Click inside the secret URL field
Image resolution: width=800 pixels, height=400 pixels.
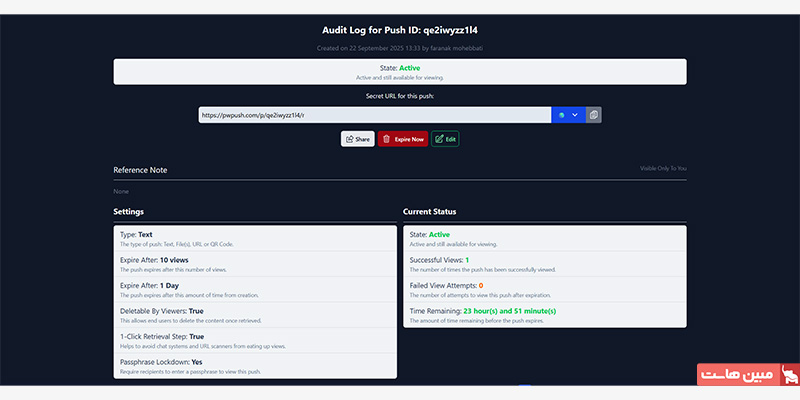(x=374, y=115)
